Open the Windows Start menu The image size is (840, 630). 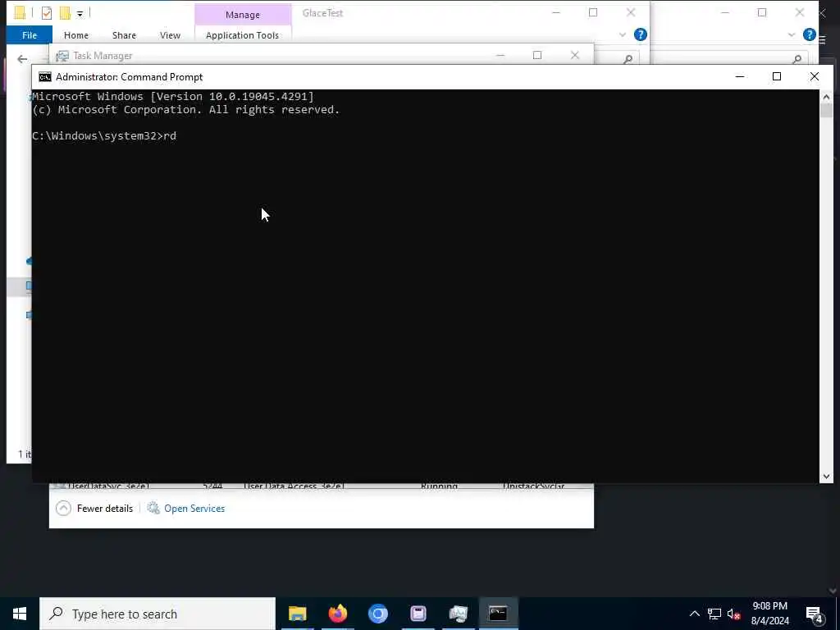[x=20, y=614]
